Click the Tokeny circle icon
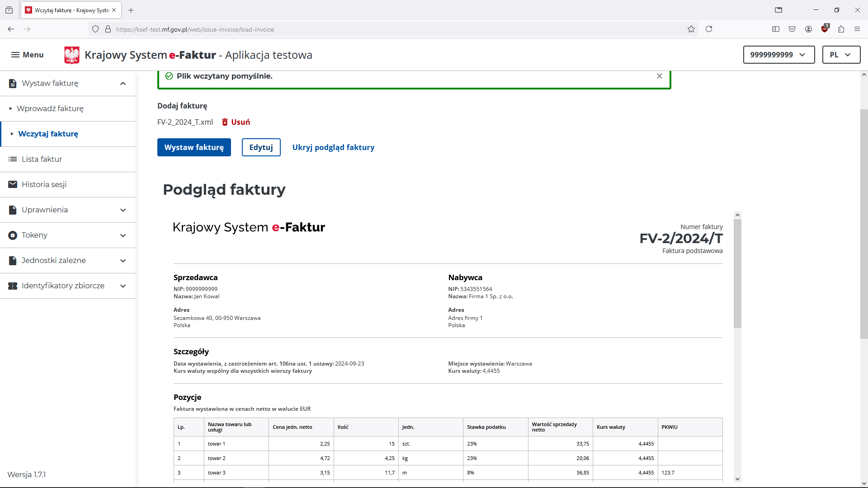 click(13, 235)
